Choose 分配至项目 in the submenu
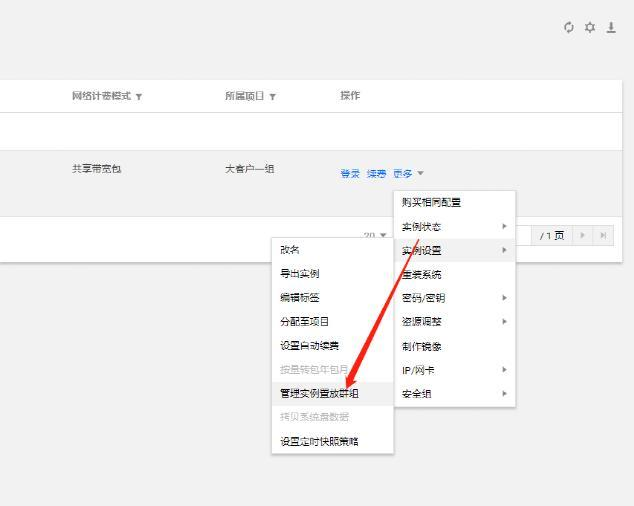The image size is (634, 506). (332, 322)
